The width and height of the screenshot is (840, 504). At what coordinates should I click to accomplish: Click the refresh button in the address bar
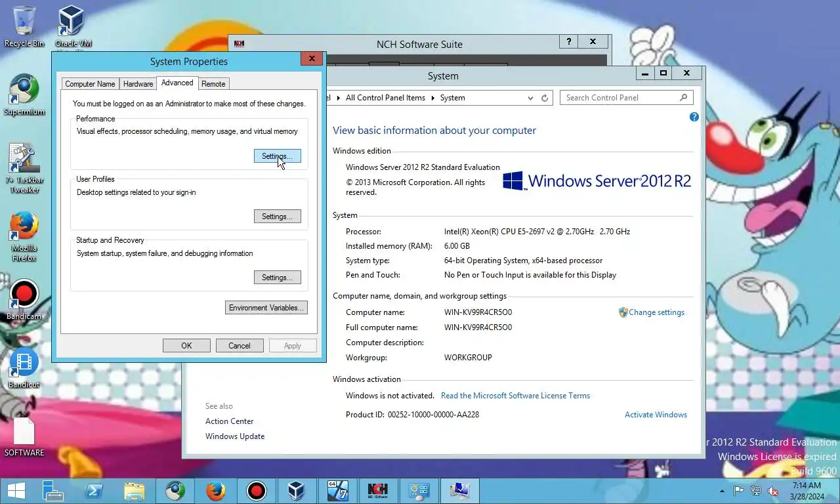tap(545, 98)
